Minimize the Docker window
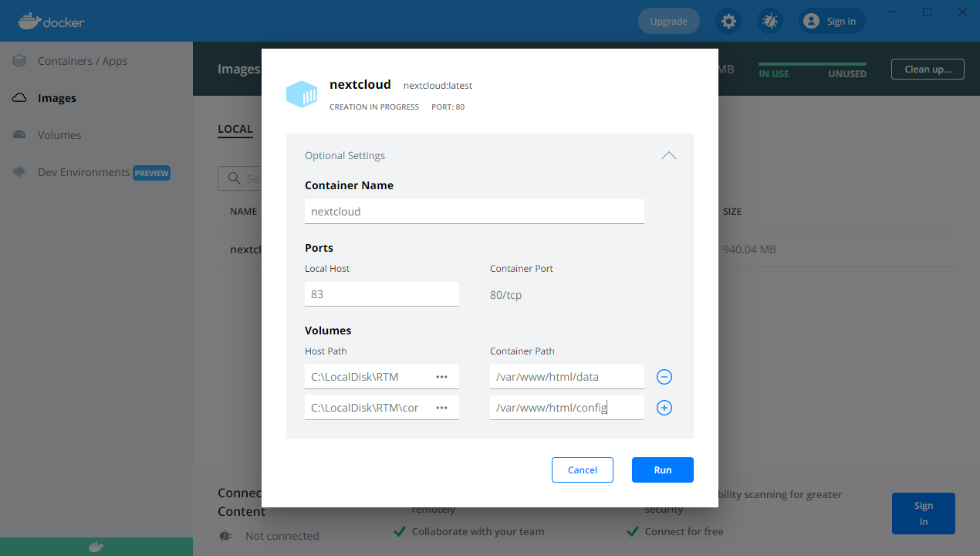980x556 pixels. tap(892, 12)
